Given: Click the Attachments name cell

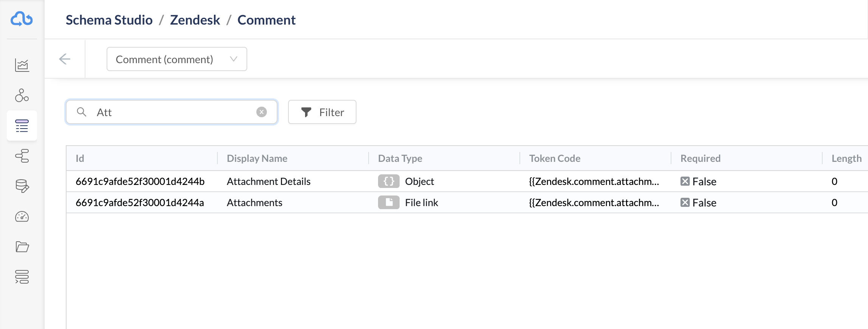Looking at the screenshot, I should (254, 203).
